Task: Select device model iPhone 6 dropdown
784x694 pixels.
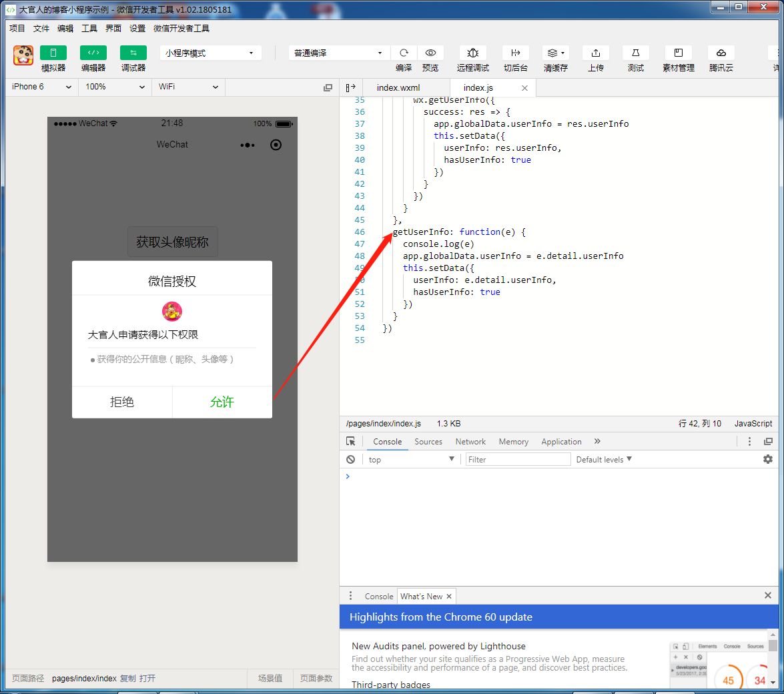Action: pos(41,87)
